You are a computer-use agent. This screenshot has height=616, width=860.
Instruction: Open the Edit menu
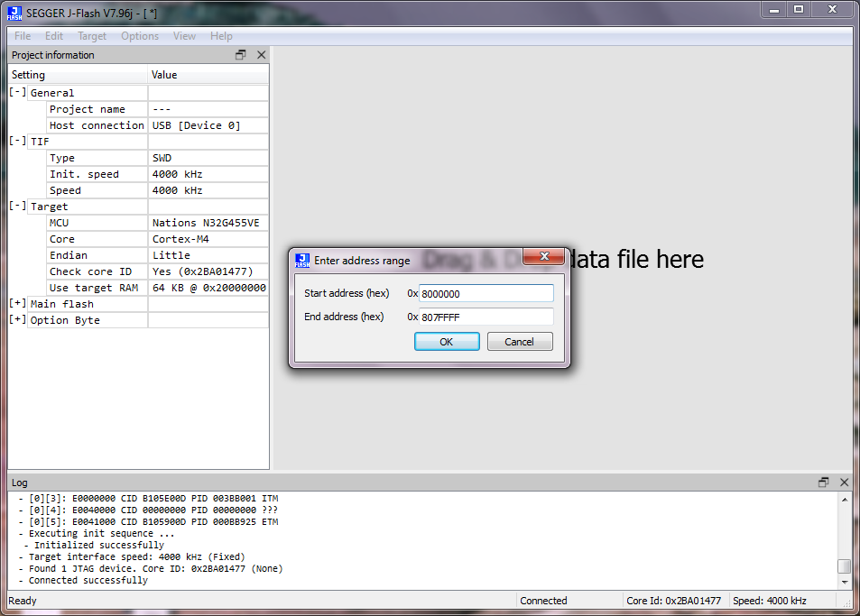click(54, 35)
